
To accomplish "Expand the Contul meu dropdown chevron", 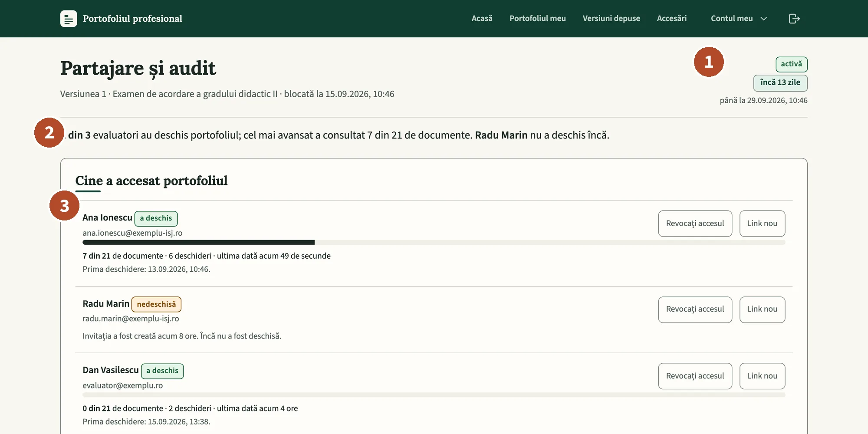I will [x=764, y=19].
